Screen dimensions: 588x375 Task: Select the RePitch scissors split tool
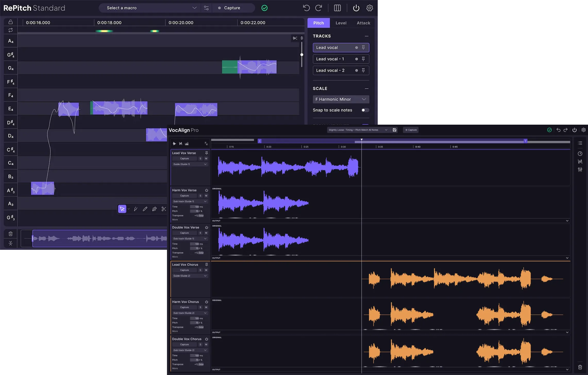pyautogui.click(x=164, y=209)
